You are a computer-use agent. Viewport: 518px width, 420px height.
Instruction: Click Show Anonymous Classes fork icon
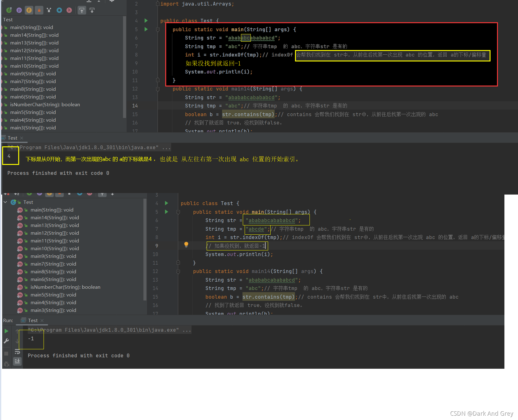[49, 10]
